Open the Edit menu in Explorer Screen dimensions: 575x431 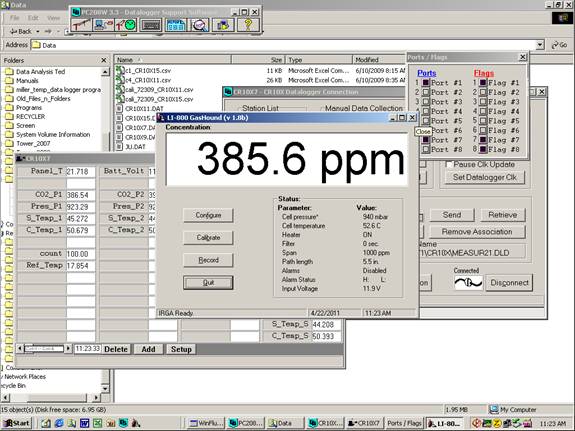pos(33,18)
